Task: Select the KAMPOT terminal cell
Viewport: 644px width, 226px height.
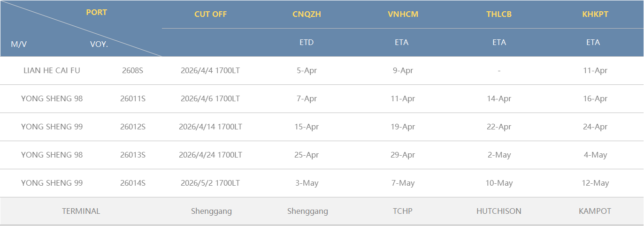Action: (595, 211)
